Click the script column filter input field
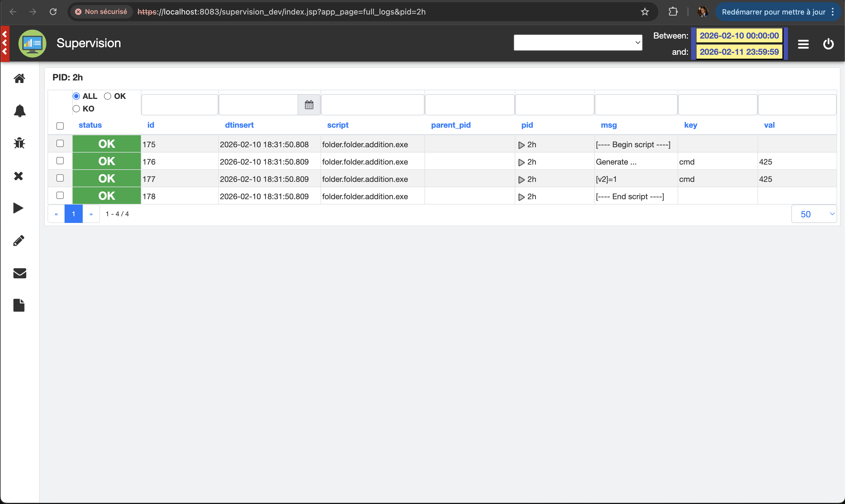The image size is (845, 504). (372, 104)
